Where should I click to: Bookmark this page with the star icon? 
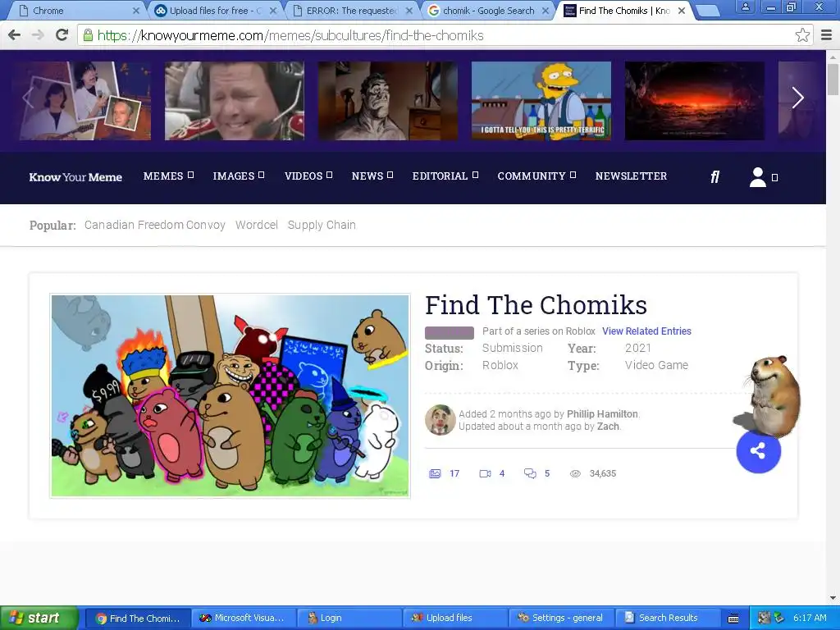point(802,35)
